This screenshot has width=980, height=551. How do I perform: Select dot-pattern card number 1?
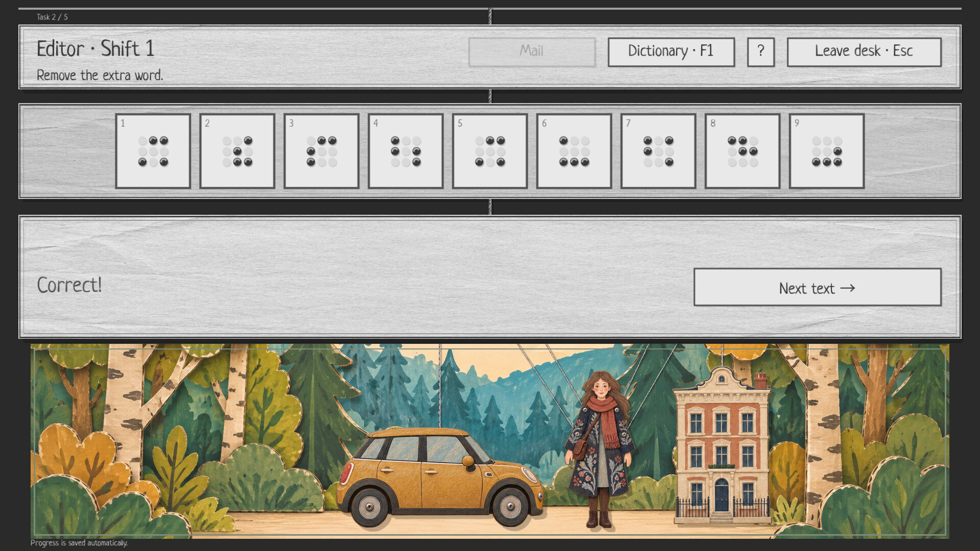click(153, 151)
